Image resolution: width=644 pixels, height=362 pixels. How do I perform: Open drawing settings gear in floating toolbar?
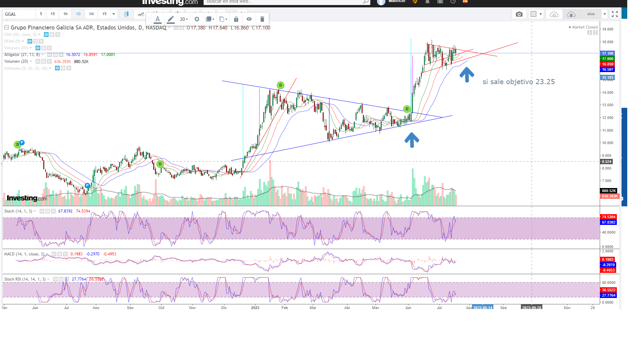[197, 19]
